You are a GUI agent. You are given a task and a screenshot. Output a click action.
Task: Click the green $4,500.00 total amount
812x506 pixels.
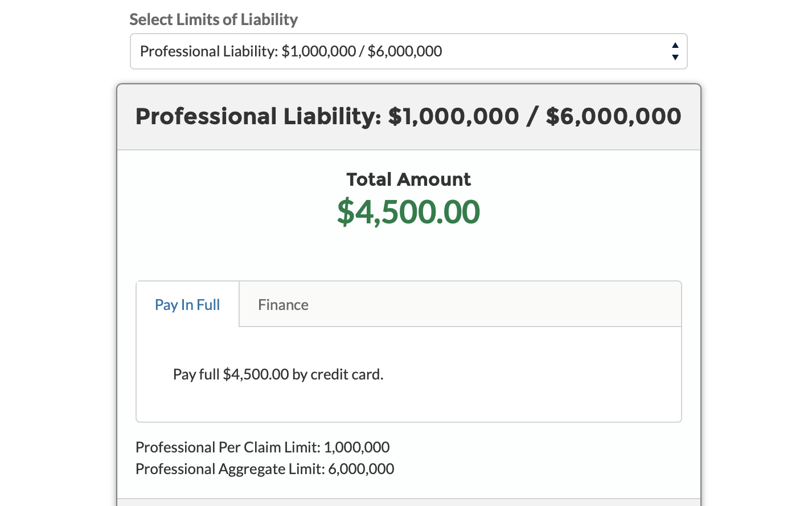(408, 212)
